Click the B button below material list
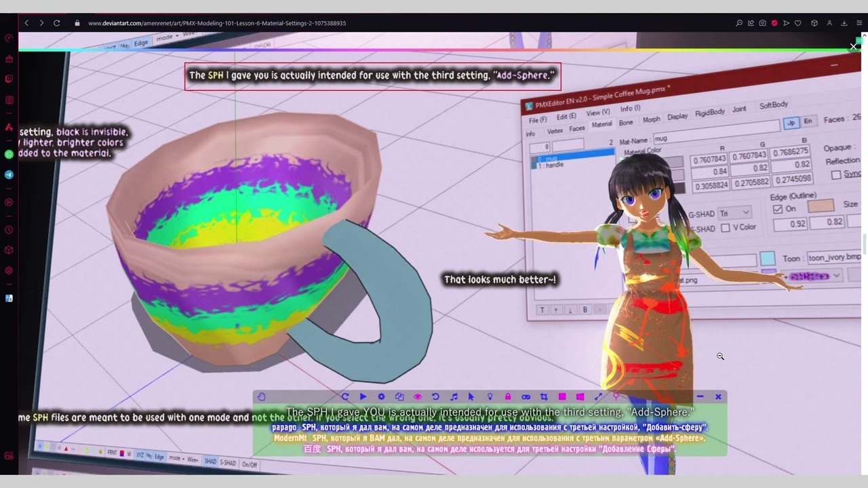The width and height of the screenshot is (868, 488). pos(585,309)
